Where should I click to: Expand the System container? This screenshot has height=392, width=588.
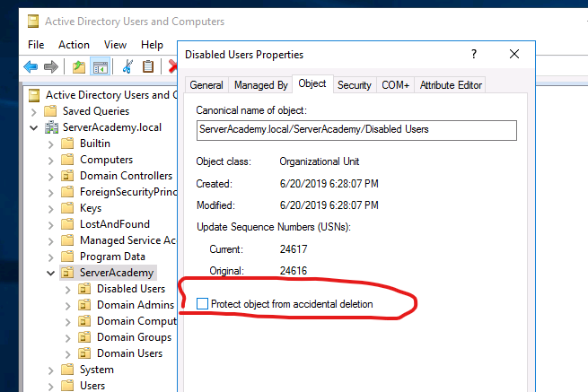tap(50, 370)
